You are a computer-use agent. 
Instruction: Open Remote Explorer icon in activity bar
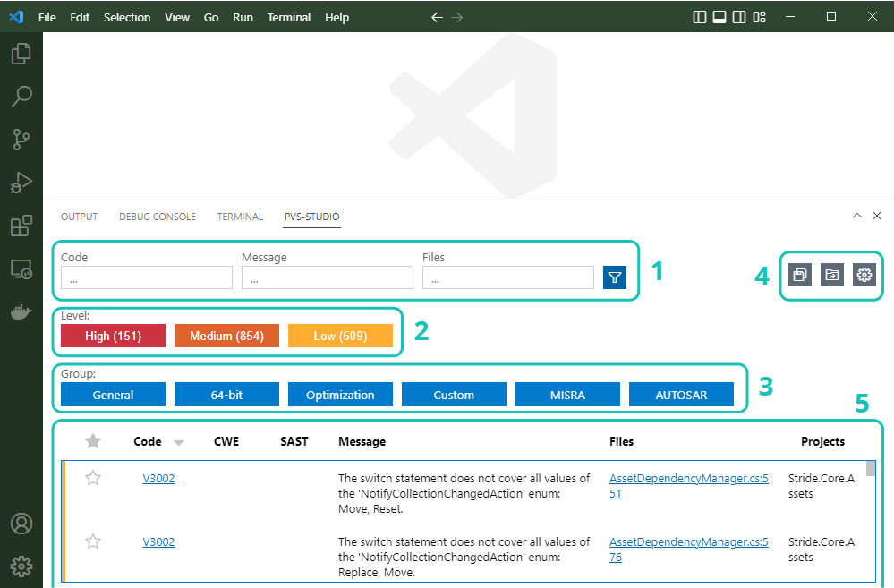pyautogui.click(x=21, y=268)
